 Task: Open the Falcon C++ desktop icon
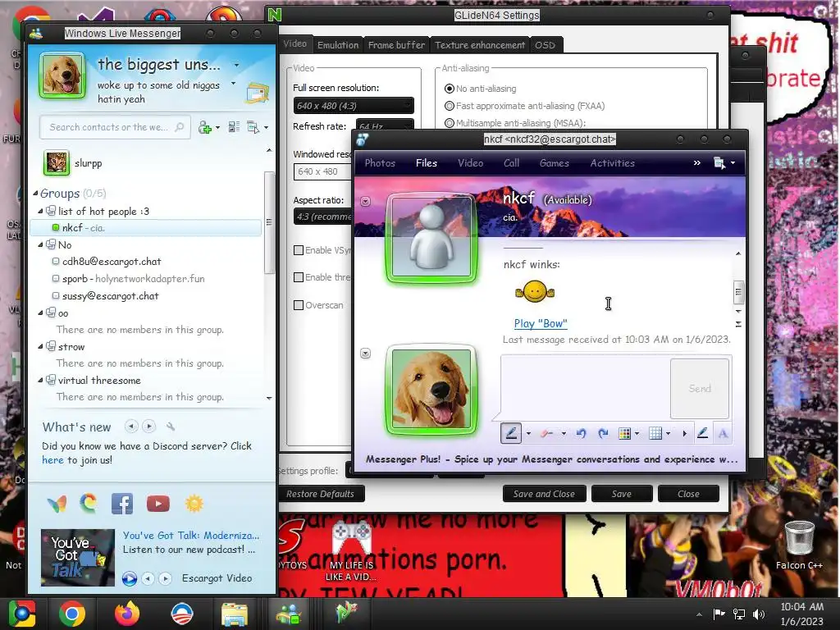click(799, 546)
